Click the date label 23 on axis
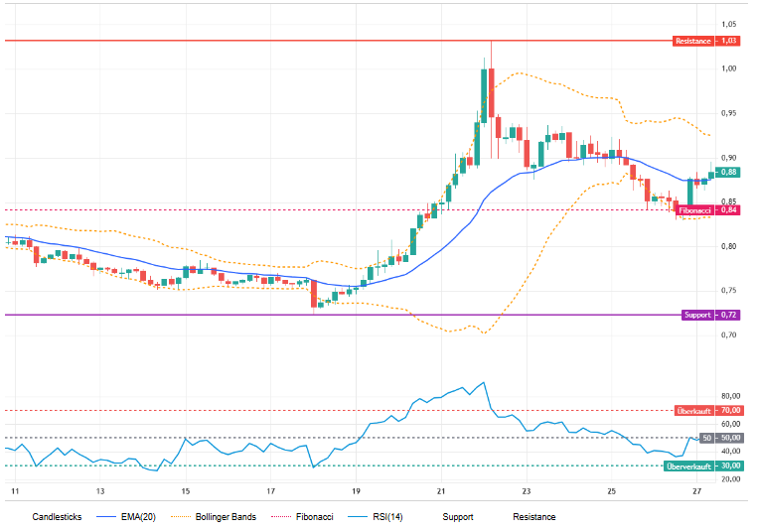Image resolution: width=757 pixels, height=532 pixels. tap(527, 491)
